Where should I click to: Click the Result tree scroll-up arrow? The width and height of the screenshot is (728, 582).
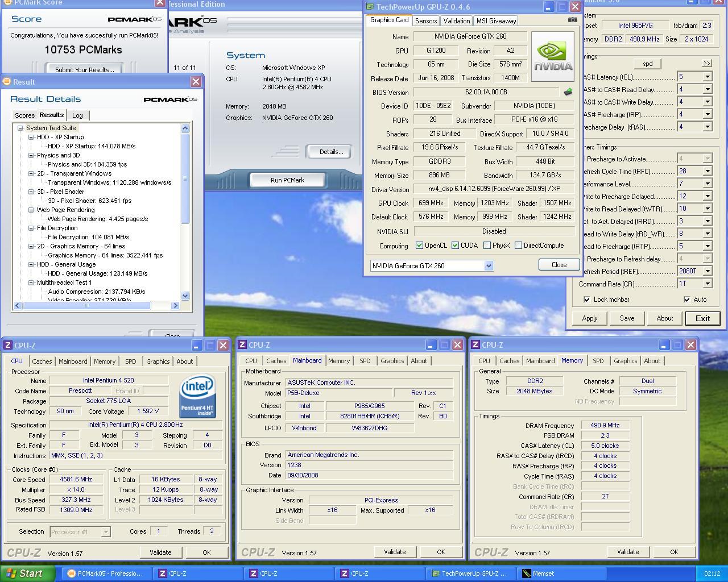pos(185,128)
